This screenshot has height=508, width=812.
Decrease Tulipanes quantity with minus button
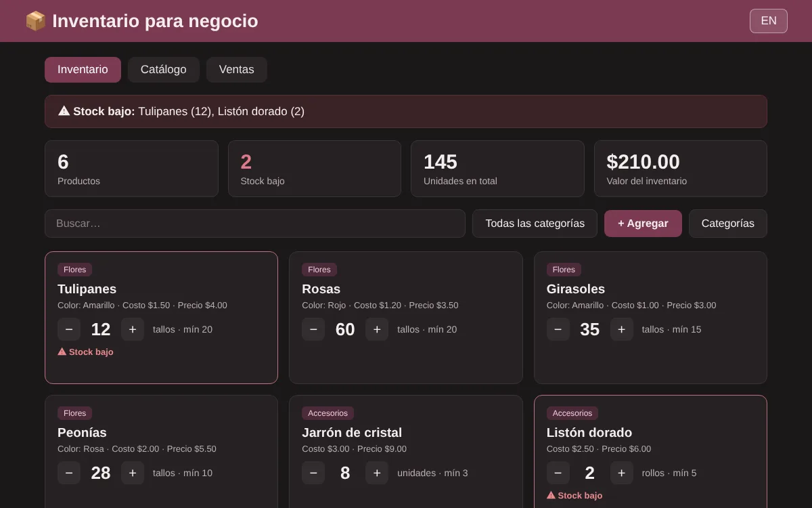click(x=69, y=329)
